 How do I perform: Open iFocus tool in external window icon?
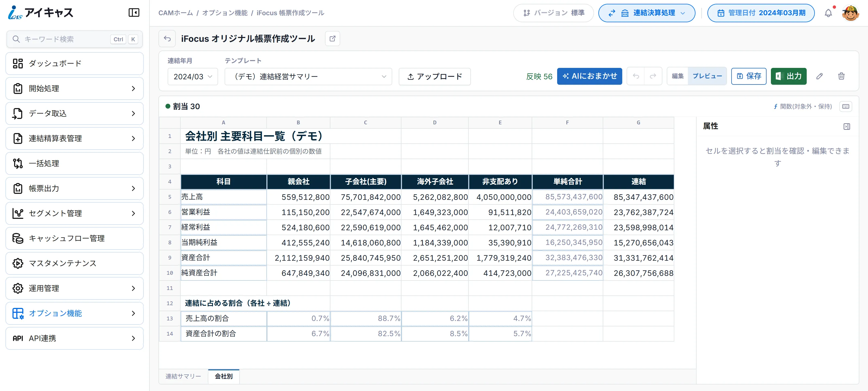(332, 39)
